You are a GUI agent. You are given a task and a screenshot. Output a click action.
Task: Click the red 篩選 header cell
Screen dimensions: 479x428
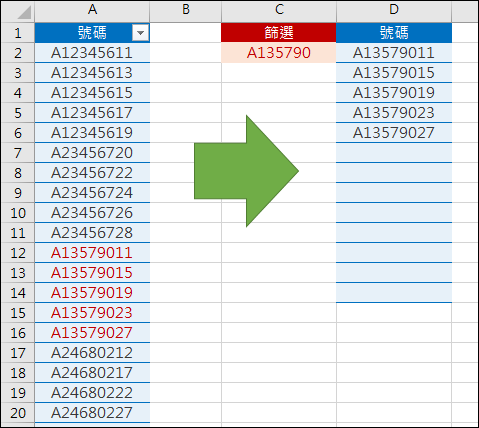[x=279, y=33]
